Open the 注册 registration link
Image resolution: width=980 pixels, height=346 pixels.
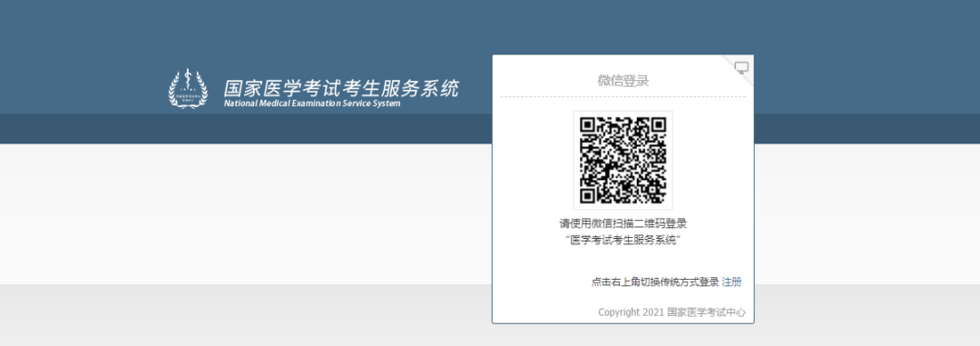(x=732, y=282)
